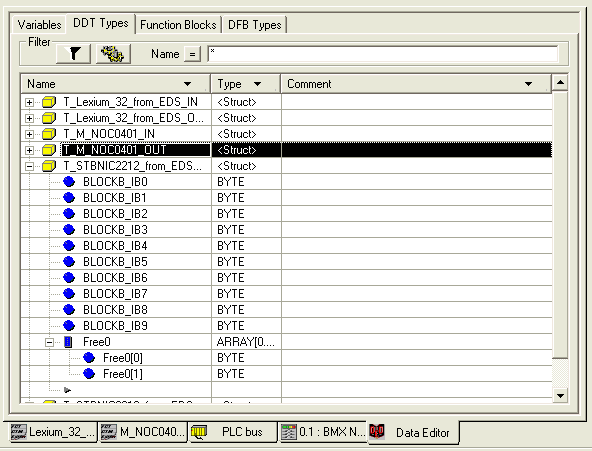Click the struct icon of T_M_NOC0401_OUT
The width and height of the screenshot is (592, 451).
[49, 150]
